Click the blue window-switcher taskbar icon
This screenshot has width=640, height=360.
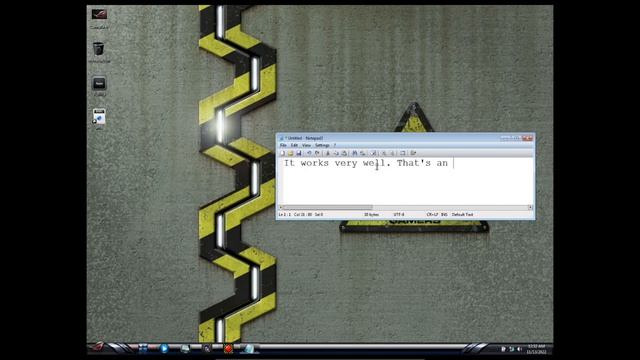tap(143, 348)
